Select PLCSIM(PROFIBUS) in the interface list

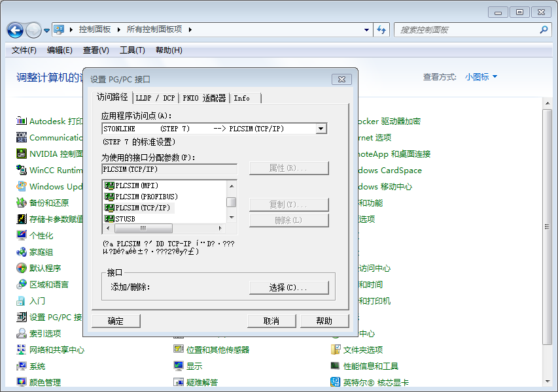pos(141,197)
